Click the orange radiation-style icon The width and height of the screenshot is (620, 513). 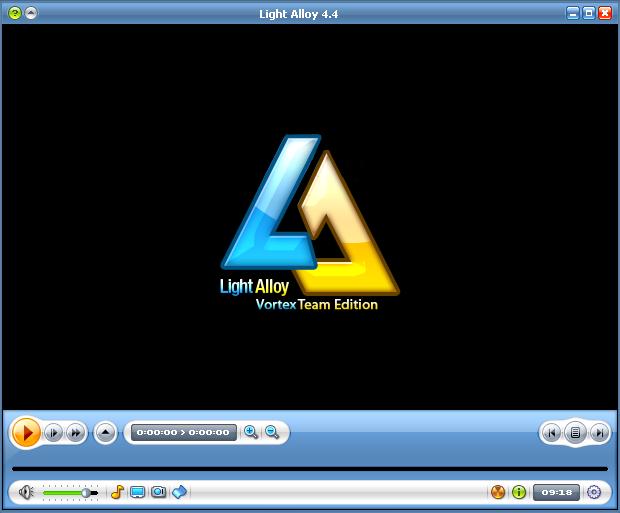498,492
